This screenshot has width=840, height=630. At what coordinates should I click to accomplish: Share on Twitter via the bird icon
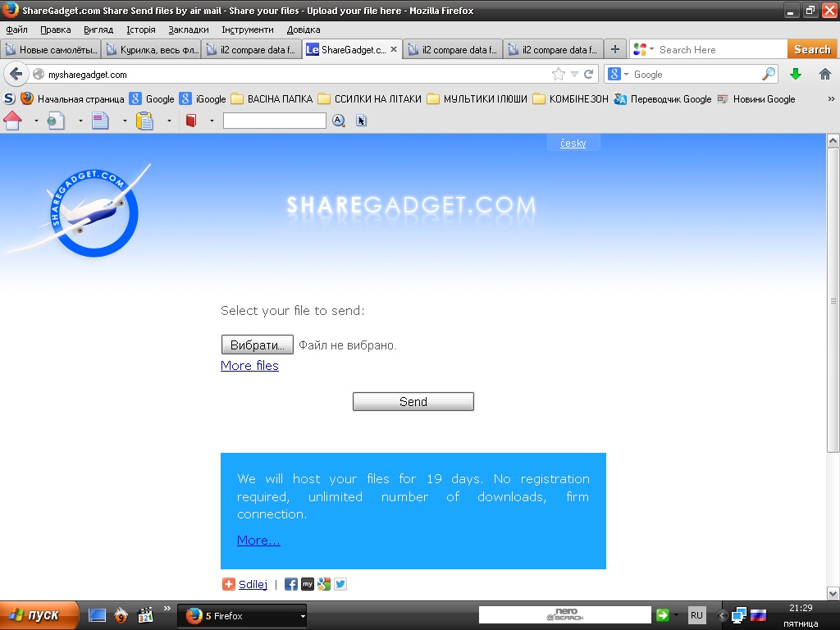[x=340, y=584]
